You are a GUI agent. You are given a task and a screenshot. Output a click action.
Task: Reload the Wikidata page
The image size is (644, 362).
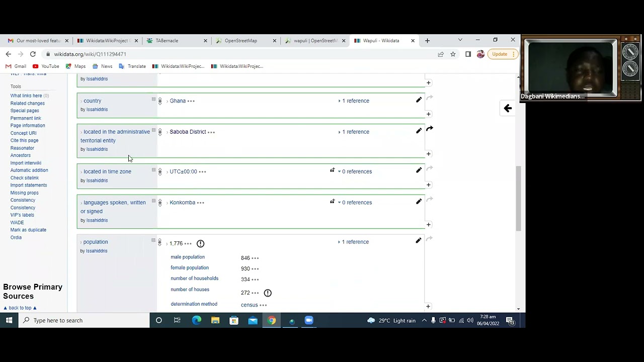click(33, 54)
